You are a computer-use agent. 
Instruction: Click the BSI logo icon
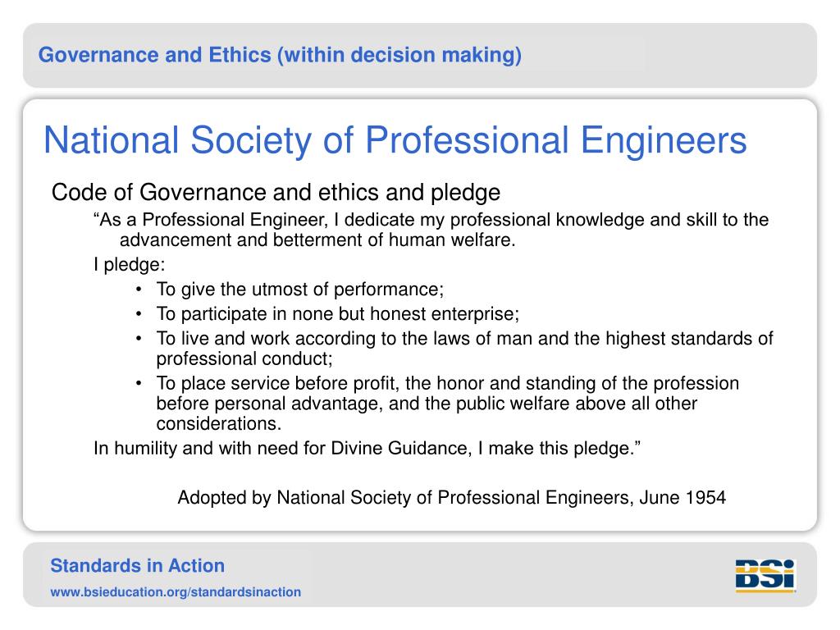point(765,576)
